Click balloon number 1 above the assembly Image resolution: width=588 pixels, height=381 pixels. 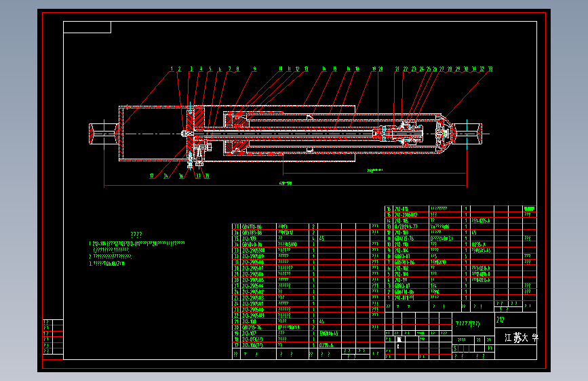click(172, 69)
